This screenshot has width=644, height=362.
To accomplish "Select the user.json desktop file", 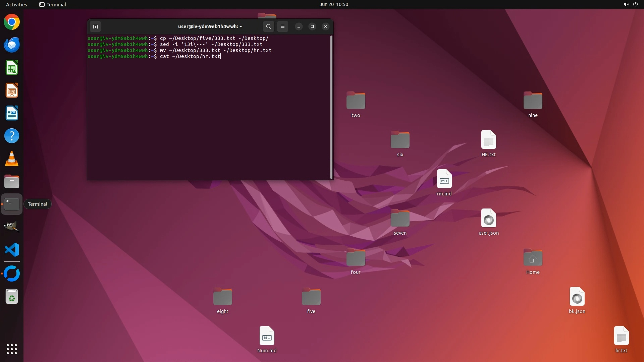I will pyautogui.click(x=488, y=219).
